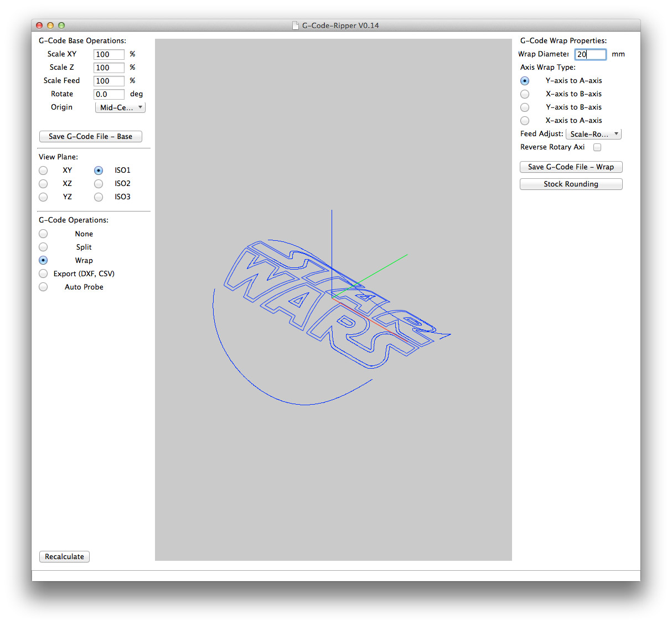Screen dimensions: 672x625
Task: Click the 'View Plane:' label text
Action: (58, 157)
